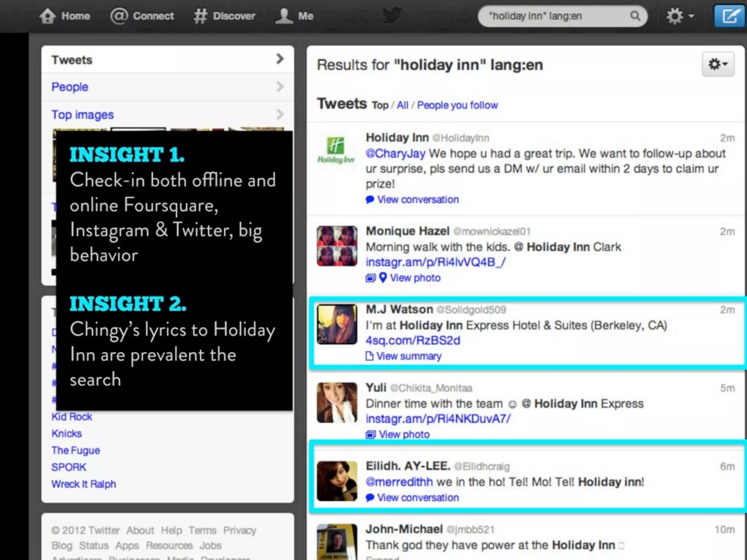Expand the Tweets section chevron
The image size is (747, 560).
coord(280,59)
